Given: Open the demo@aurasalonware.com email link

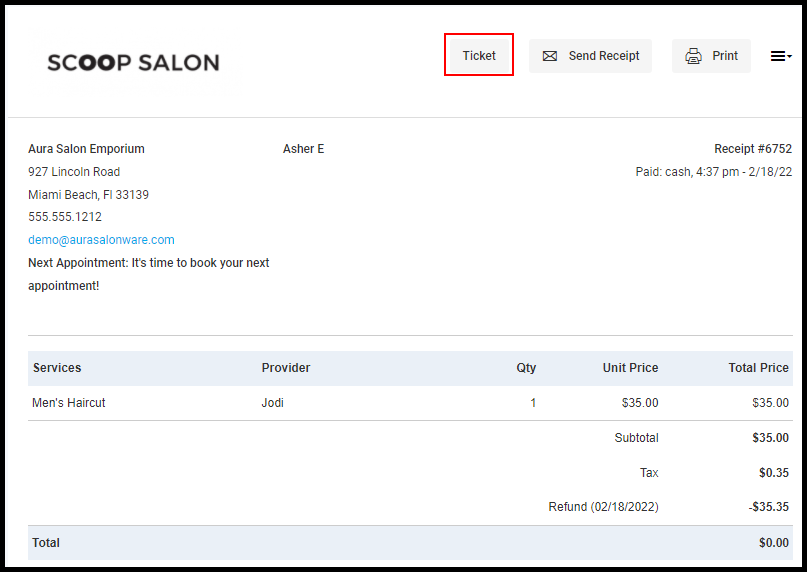Looking at the screenshot, I should (101, 240).
